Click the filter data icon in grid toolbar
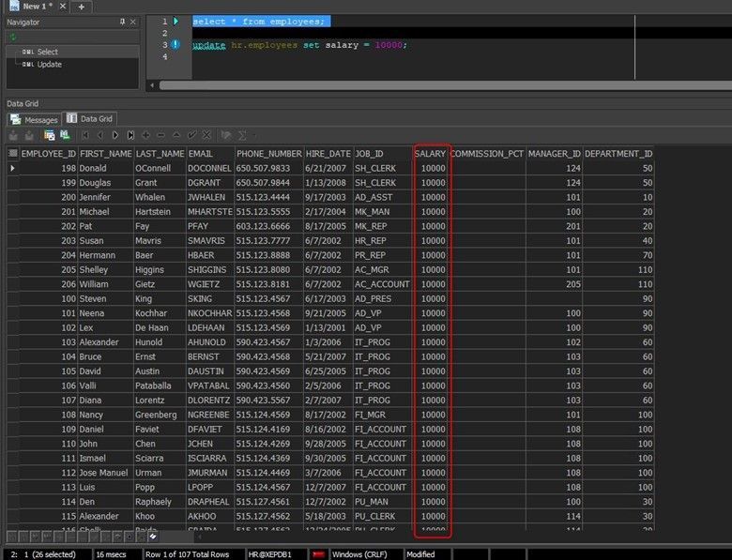Screen dimensions: 732x560 pyautogui.click(x=226, y=135)
